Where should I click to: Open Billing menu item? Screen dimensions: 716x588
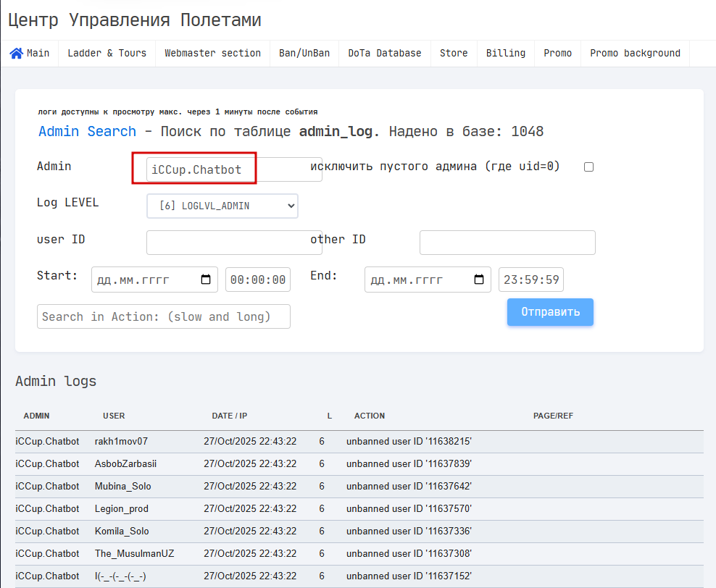pos(506,54)
